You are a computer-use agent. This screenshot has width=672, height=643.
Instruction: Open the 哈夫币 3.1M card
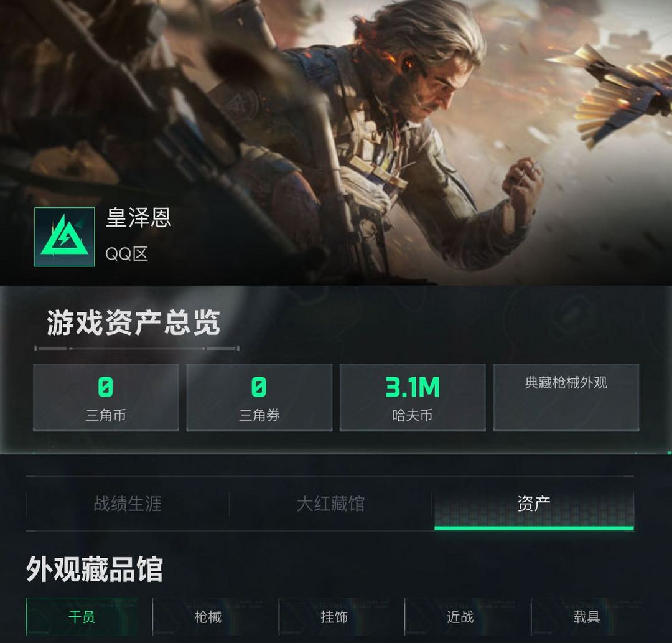tap(413, 397)
